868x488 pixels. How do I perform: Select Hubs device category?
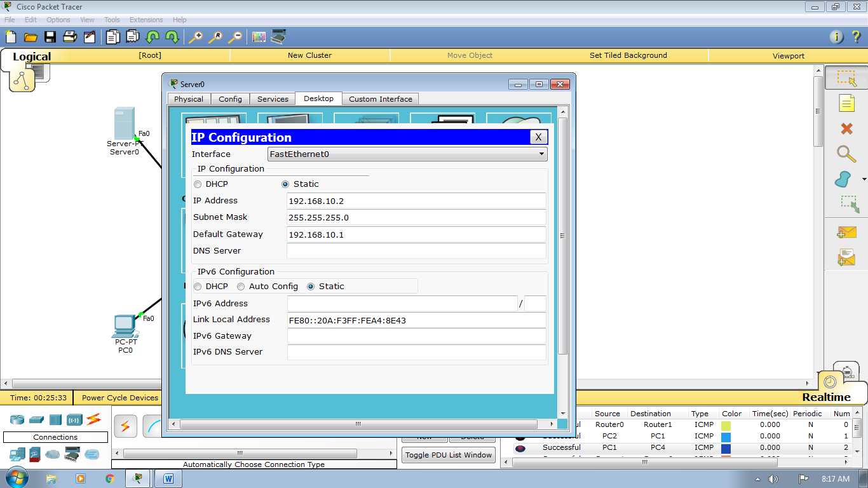pyautogui.click(x=55, y=419)
